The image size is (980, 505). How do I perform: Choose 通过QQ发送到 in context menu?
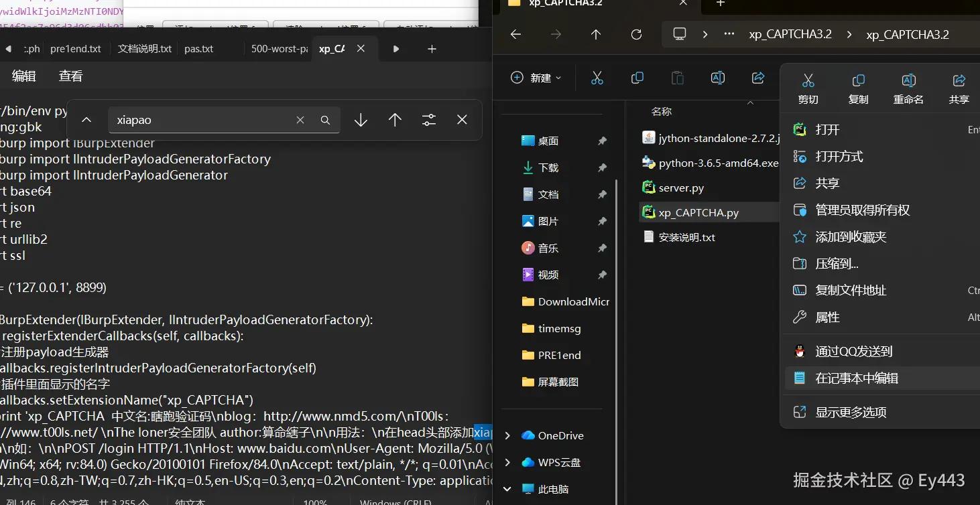coord(882,352)
